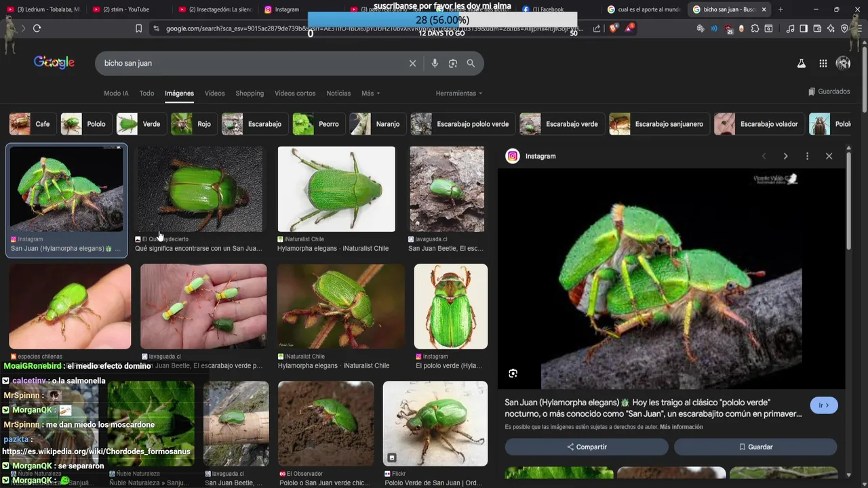The width and height of the screenshot is (868, 488).
Task: Open the three-dot menu in the preview panel
Action: [807, 156]
